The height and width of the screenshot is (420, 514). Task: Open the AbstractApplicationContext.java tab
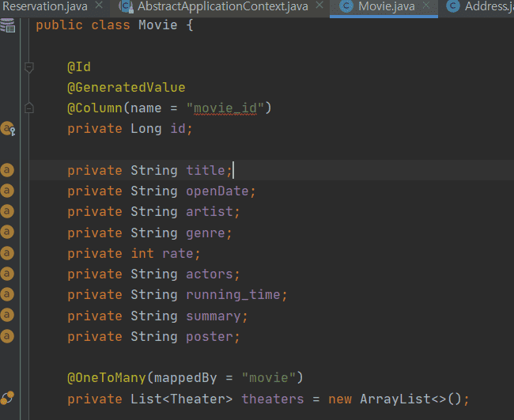(221, 6)
